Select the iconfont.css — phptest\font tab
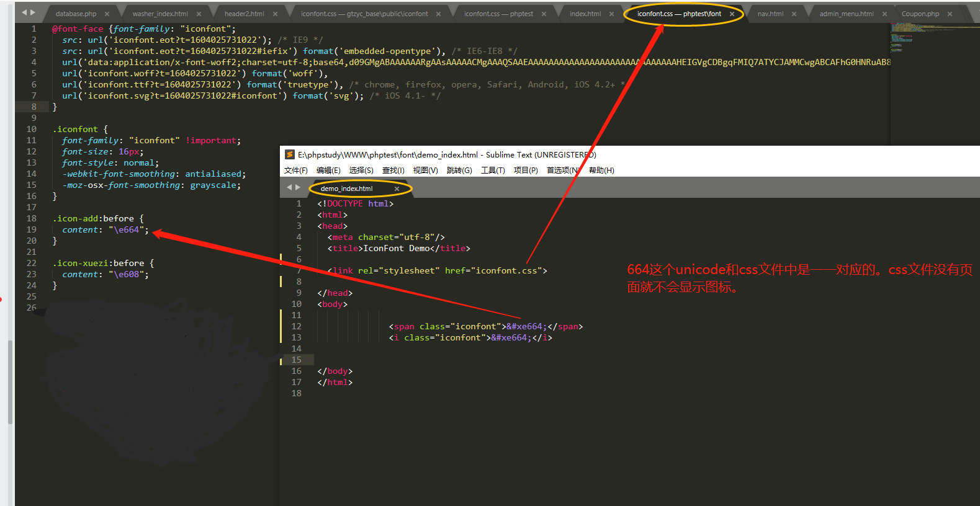This screenshot has width=980, height=506. [x=679, y=14]
